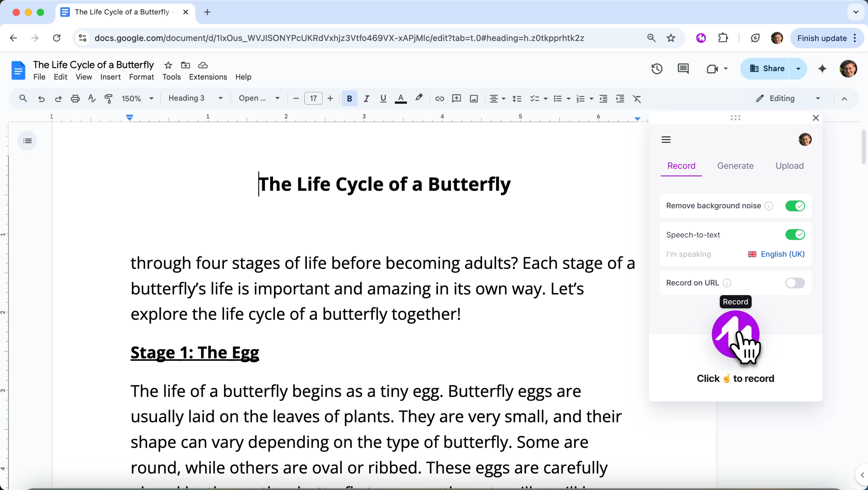This screenshot has height=490, width=868.
Task: Open the Insert menu
Action: pyautogui.click(x=110, y=77)
